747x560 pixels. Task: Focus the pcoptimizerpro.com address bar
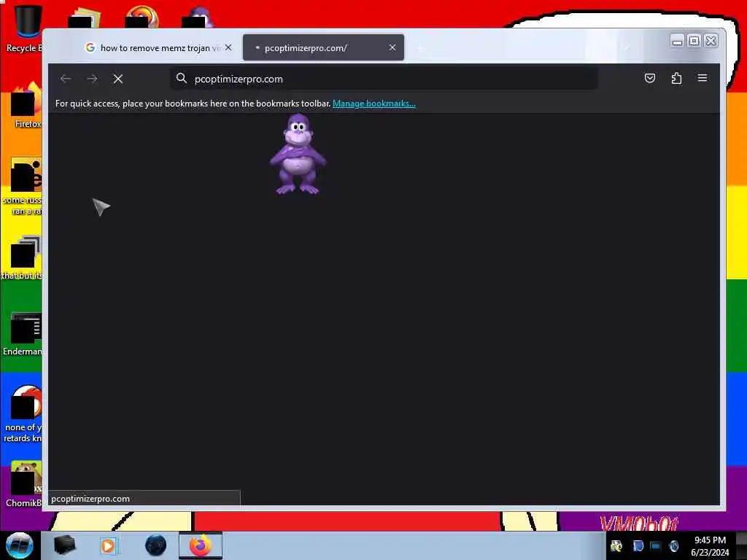pyautogui.click(x=384, y=79)
